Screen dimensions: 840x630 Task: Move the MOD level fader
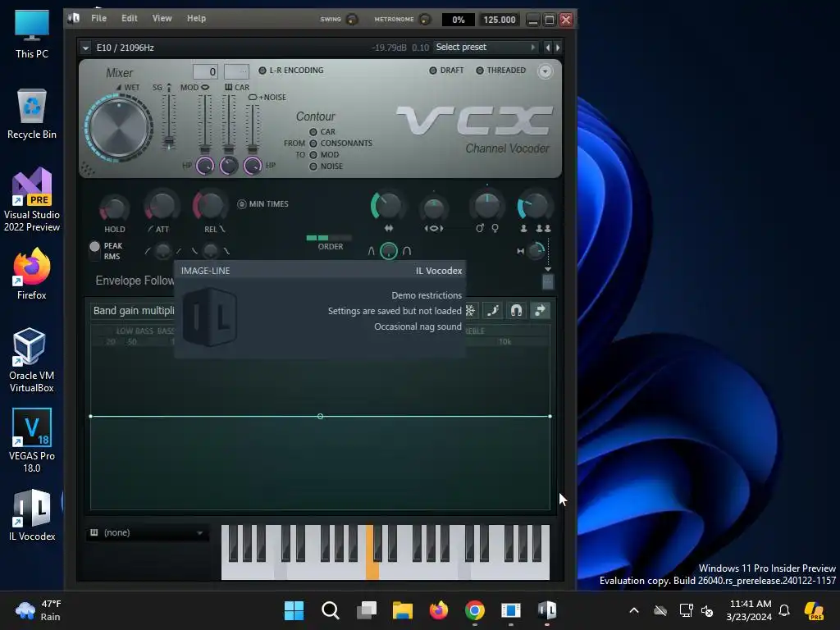204,148
